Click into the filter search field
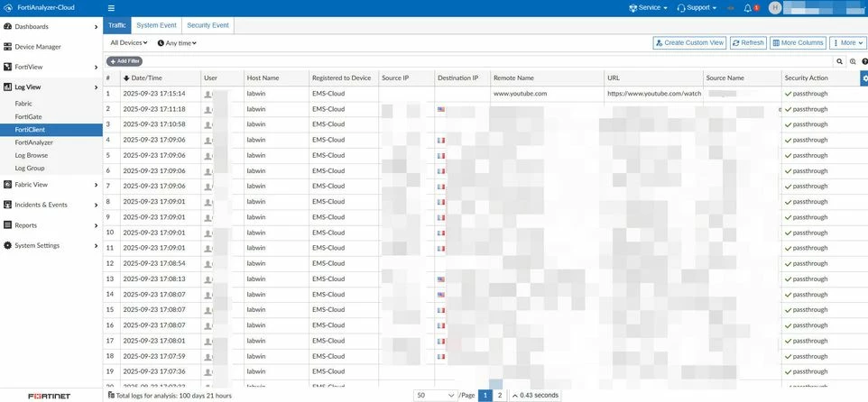Screen dimensions: 868x402 [487, 61]
